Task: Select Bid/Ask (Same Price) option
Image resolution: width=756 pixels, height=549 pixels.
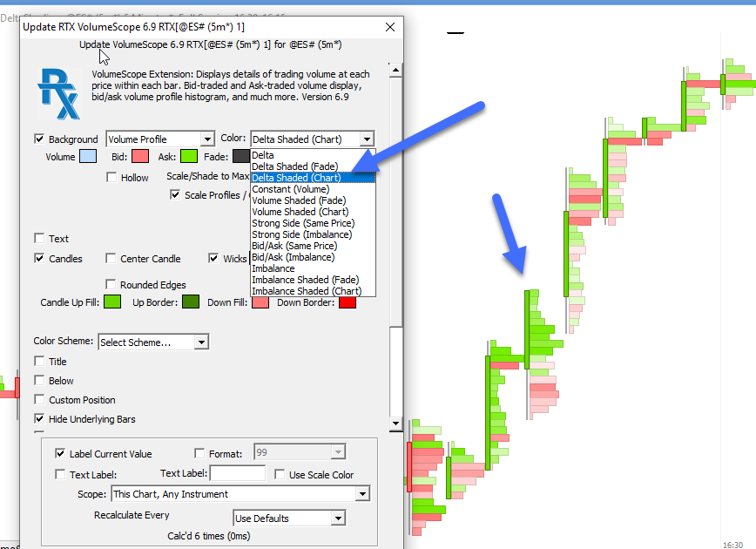Action: click(313, 246)
